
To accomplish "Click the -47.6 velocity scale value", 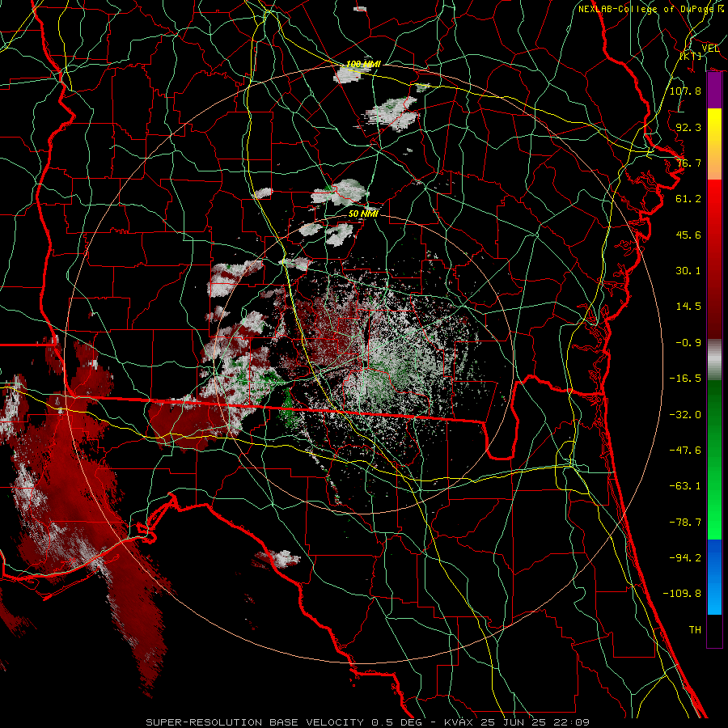I will [685, 451].
